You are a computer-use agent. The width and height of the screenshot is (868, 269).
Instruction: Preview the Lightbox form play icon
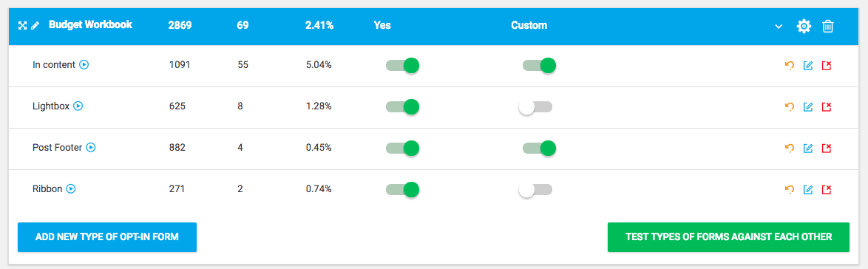coord(78,106)
